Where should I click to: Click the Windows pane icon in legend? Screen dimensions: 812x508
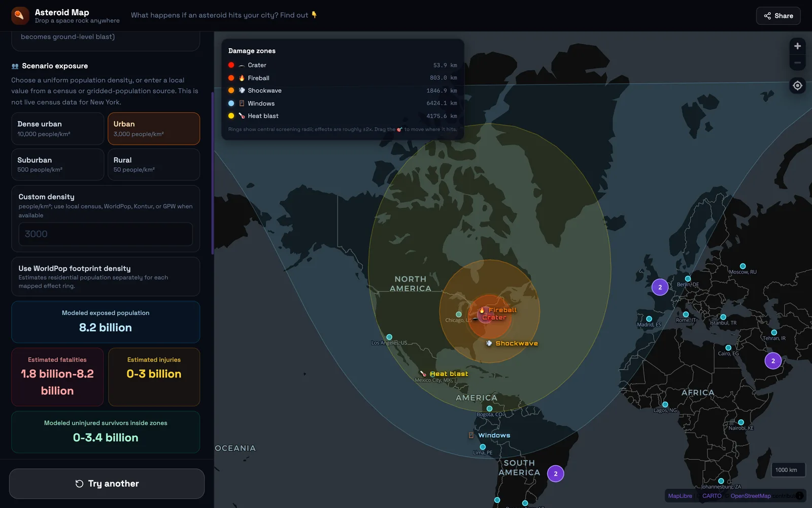[x=242, y=103]
